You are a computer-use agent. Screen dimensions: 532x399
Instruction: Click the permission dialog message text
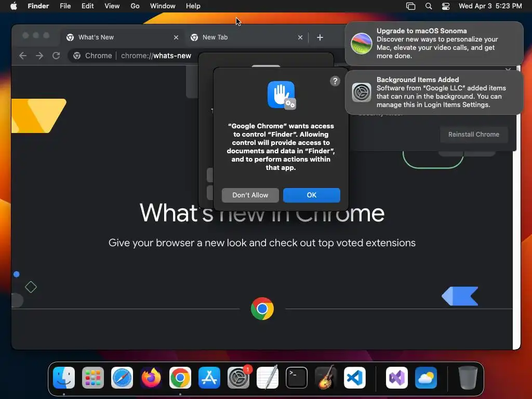pos(281,147)
